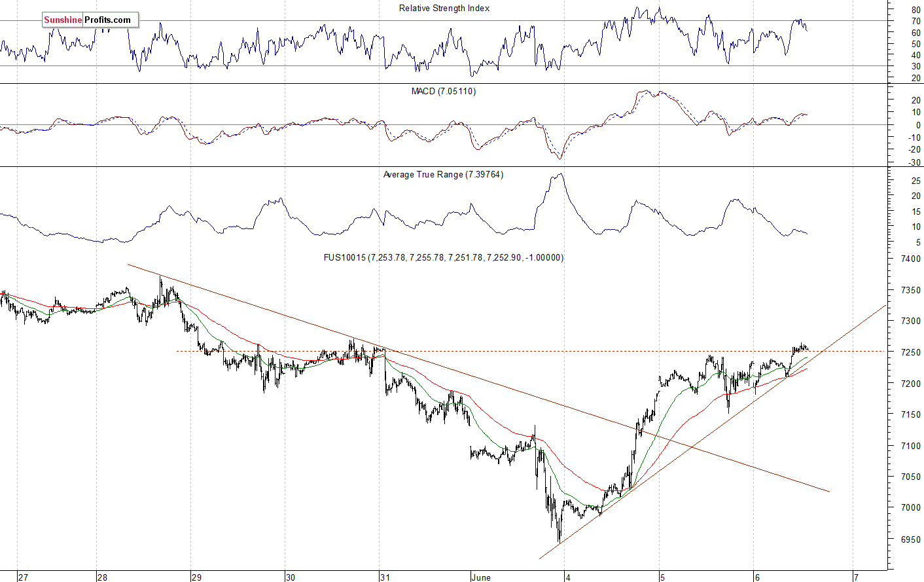
Task: Click the 7000 price axis value
Action: point(911,507)
